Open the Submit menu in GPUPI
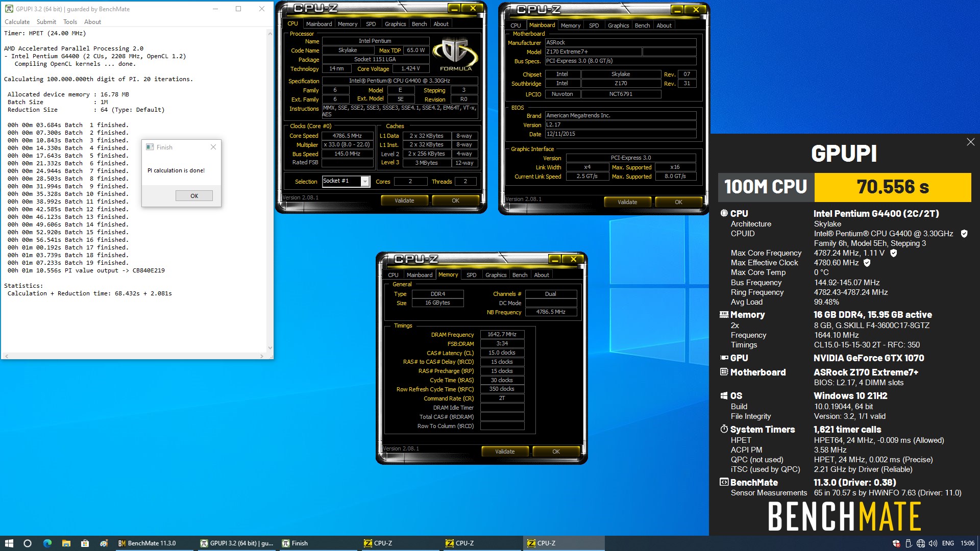 point(46,22)
